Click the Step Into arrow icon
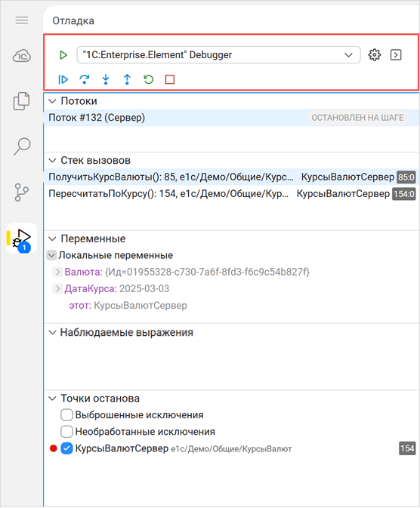 (x=106, y=79)
